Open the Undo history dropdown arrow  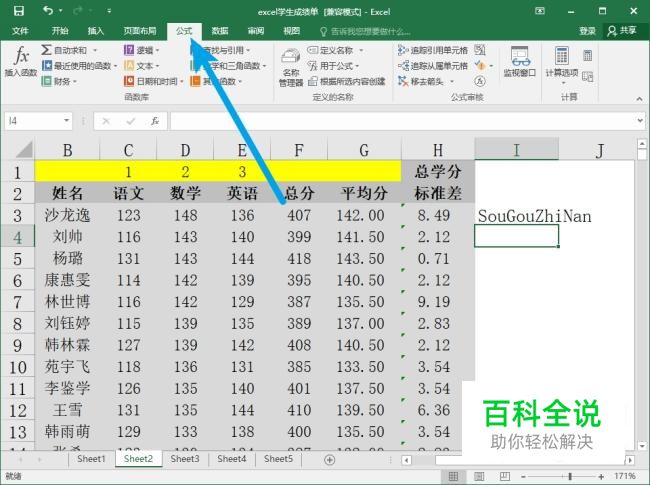pos(61,11)
